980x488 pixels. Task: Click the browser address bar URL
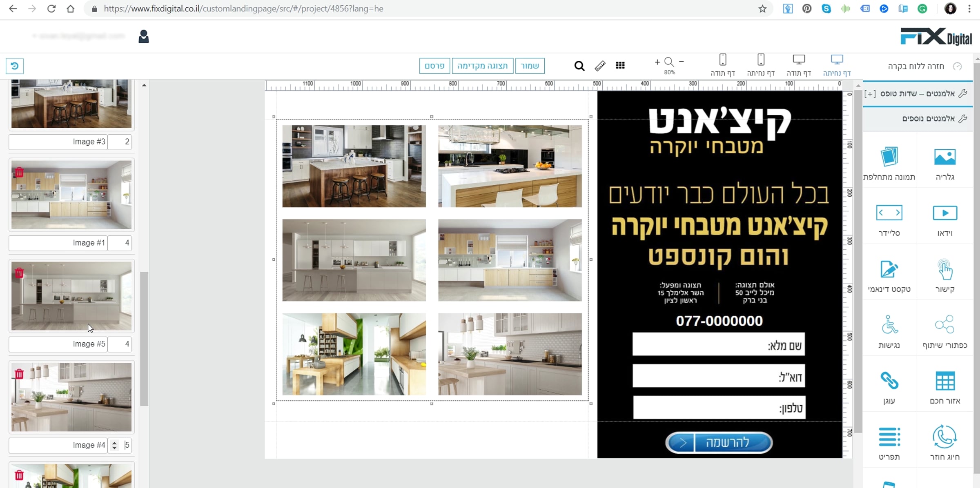(243, 9)
